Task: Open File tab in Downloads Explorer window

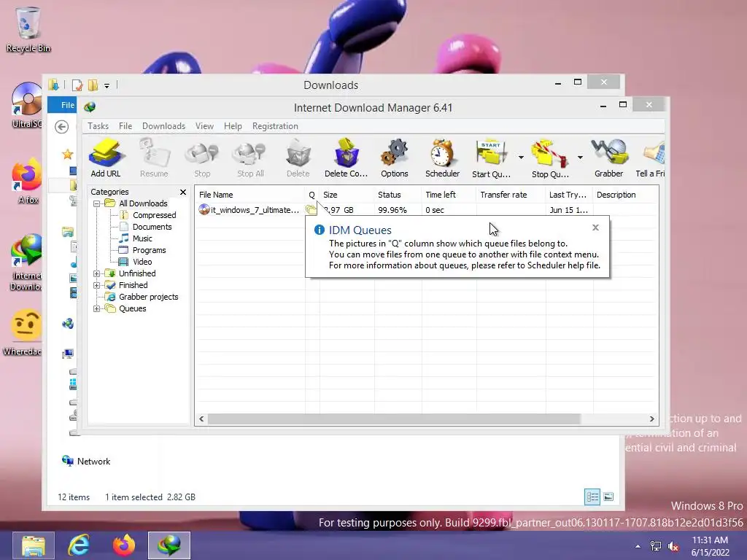Action: pos(67,105)
